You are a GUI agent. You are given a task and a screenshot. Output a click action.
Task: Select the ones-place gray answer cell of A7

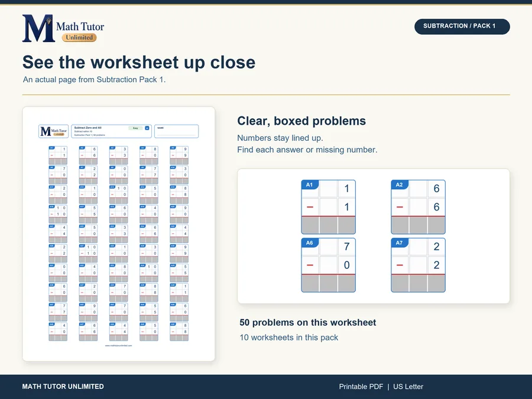tap(436, 283)
